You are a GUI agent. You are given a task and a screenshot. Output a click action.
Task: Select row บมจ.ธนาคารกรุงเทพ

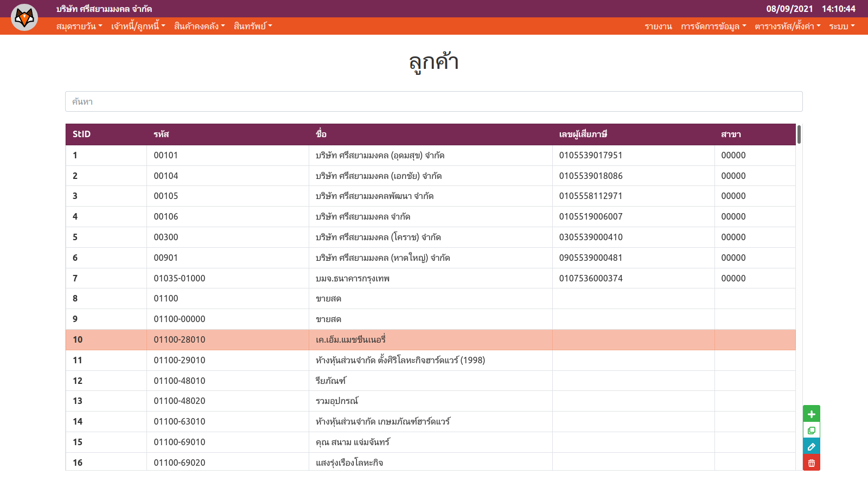(430, 278)
